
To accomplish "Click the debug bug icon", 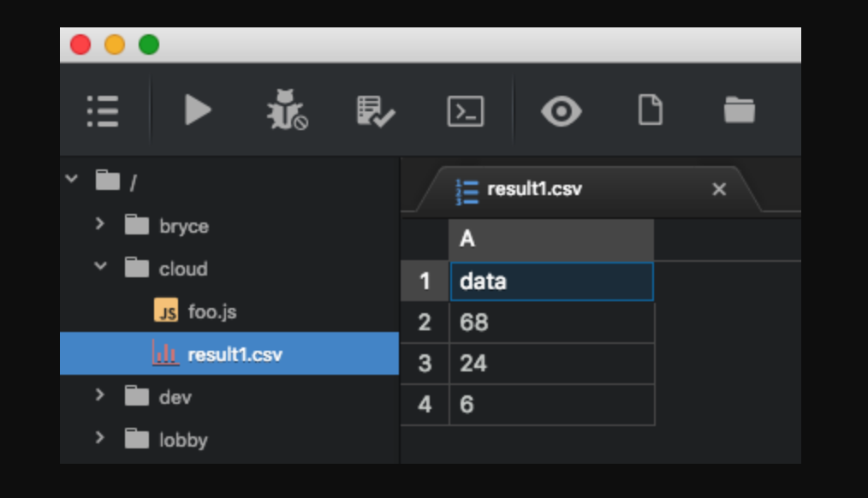I will [286, 111].
